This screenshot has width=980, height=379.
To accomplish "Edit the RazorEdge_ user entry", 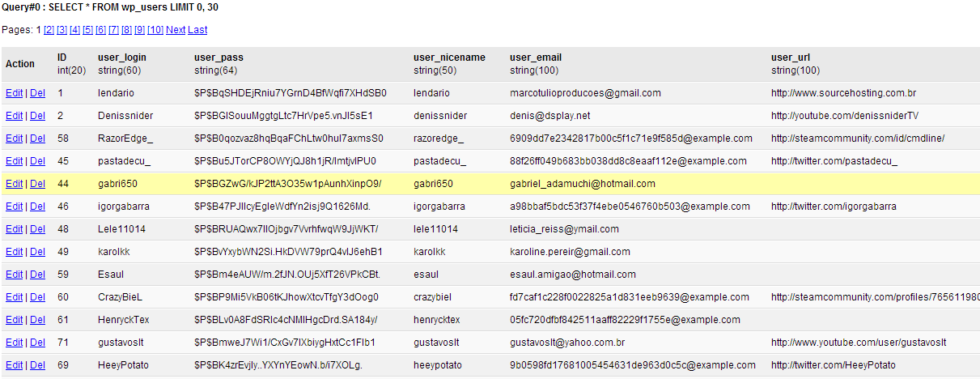I will pyautogui.click(x=14, y=138).
